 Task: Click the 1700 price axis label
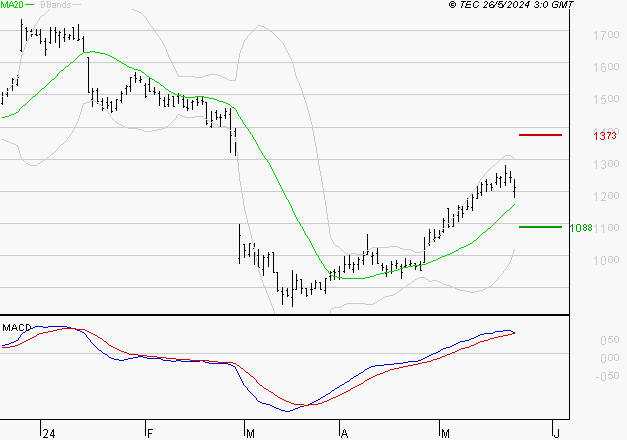[x=606, y=35]
